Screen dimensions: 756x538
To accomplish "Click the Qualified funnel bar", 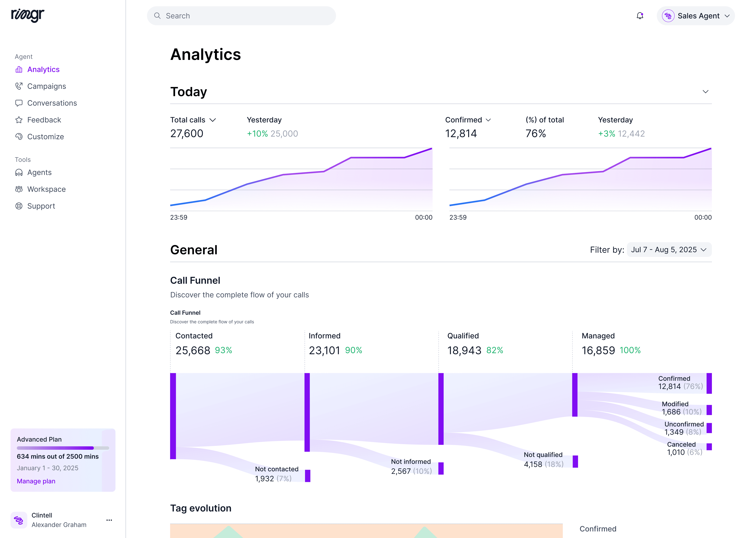I will pyautogui.click(x=441, y=409).
